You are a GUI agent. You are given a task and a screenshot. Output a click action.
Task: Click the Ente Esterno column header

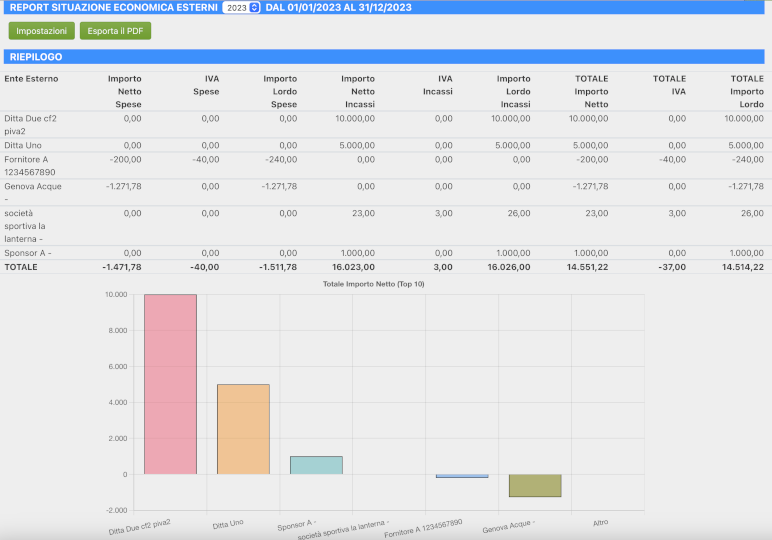pos(32,78)
